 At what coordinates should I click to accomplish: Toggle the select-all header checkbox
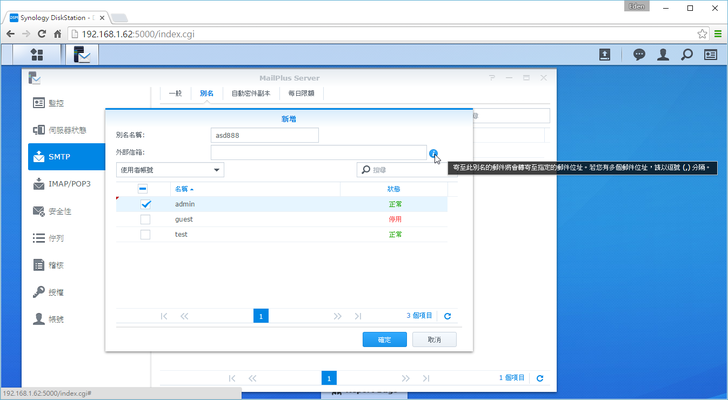click(143, 188)
